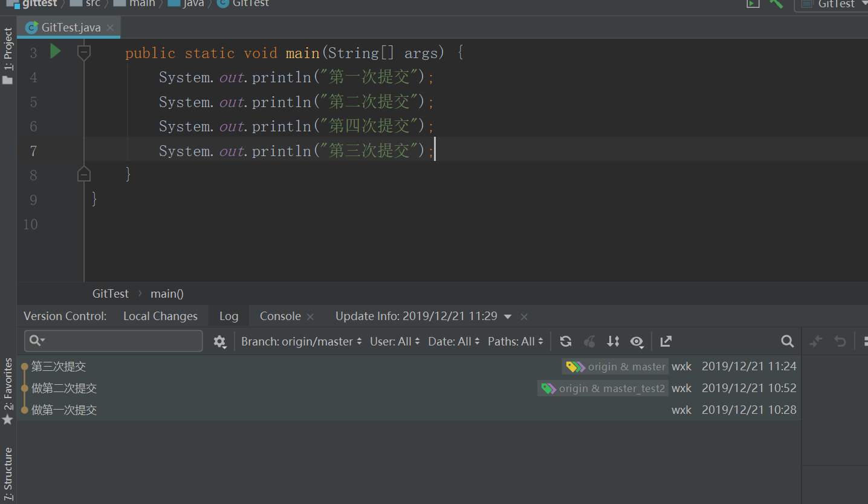This screenshot has width=868, height=504.
Task: Click the GitTest class in navigation bar
Action: (x=243, y=4)
